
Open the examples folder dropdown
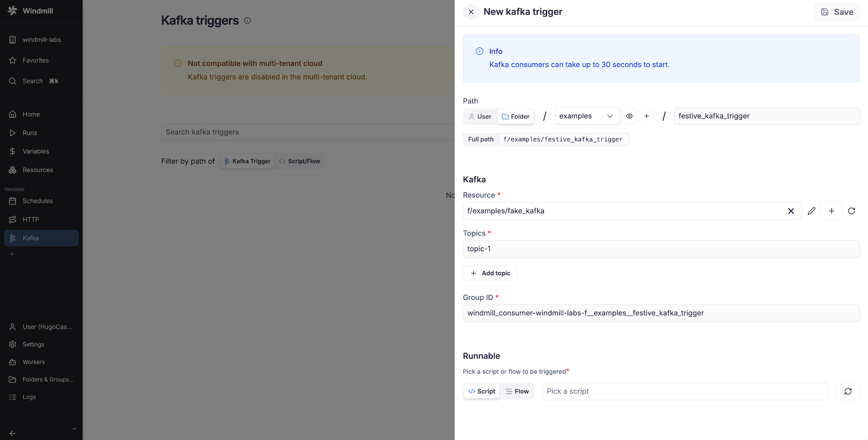click(586, 116)
